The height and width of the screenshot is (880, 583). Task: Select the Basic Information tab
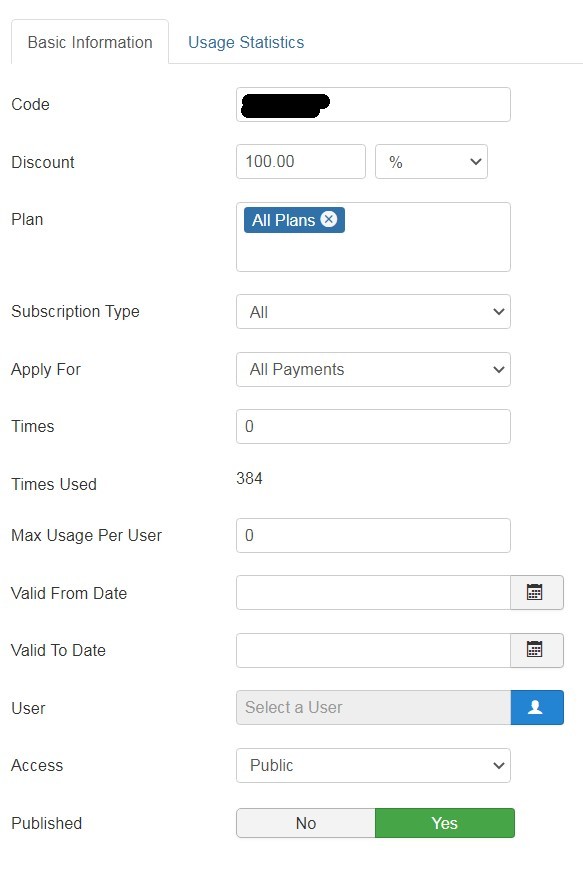coord(90,42)
